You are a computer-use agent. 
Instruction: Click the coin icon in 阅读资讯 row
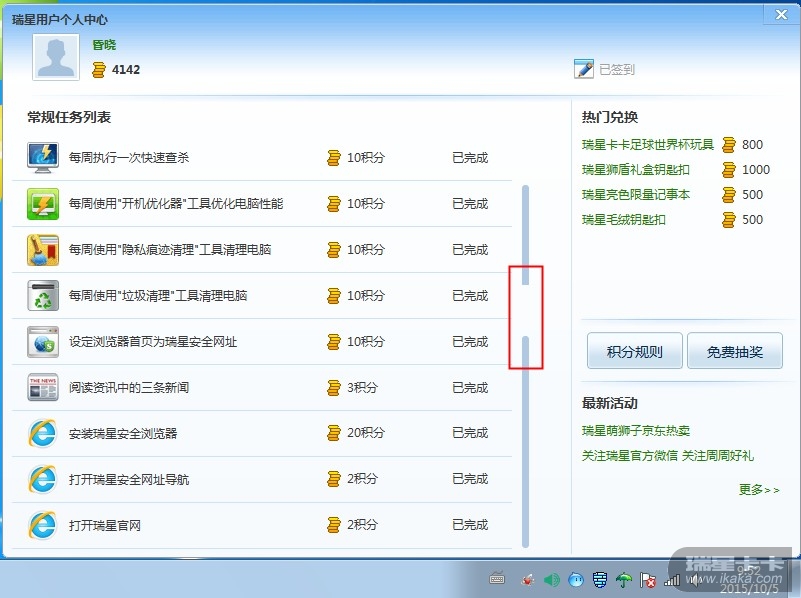[x=334, y=388]
